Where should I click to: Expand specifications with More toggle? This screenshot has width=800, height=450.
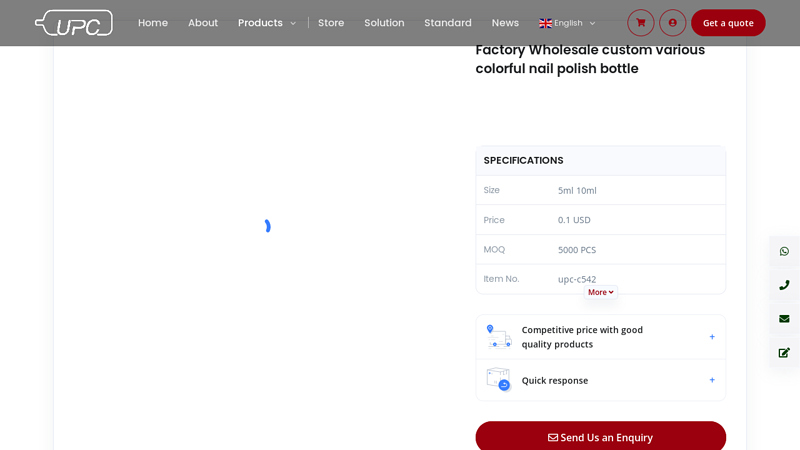coord(601,292)
